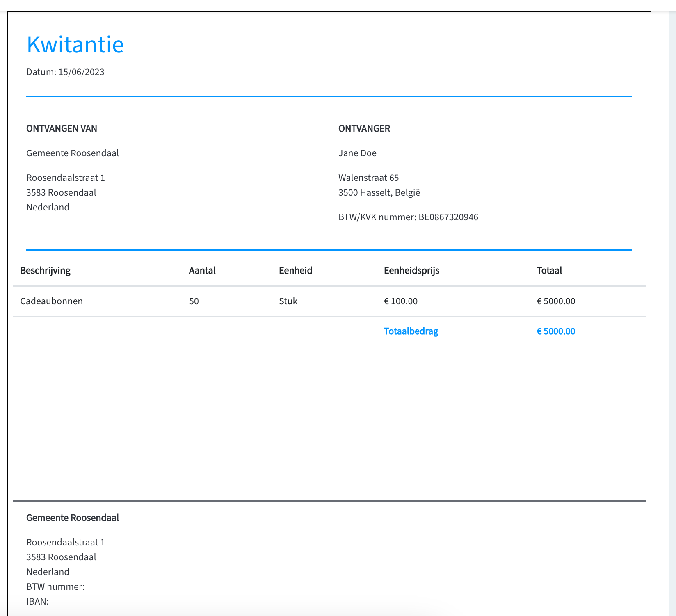Click "€ 5000.00" in the Cadeaubonnen row
676x616 pixels.
point(556,301)
